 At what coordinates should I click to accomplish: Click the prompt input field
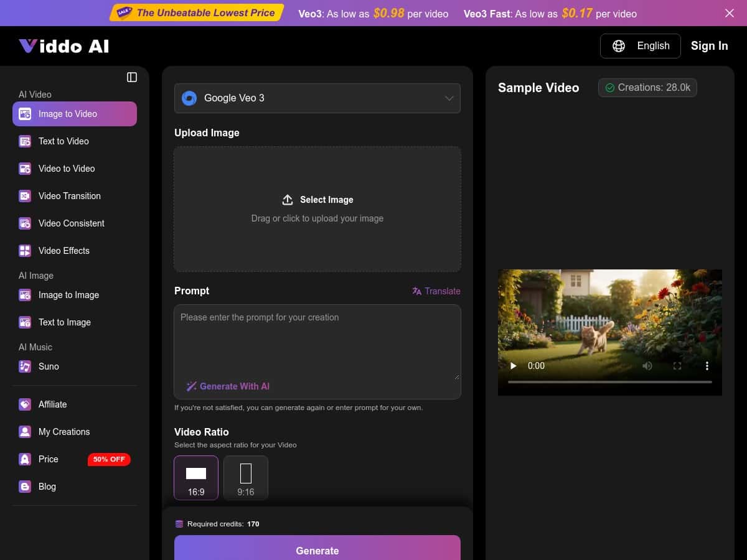tap(317, 342)
